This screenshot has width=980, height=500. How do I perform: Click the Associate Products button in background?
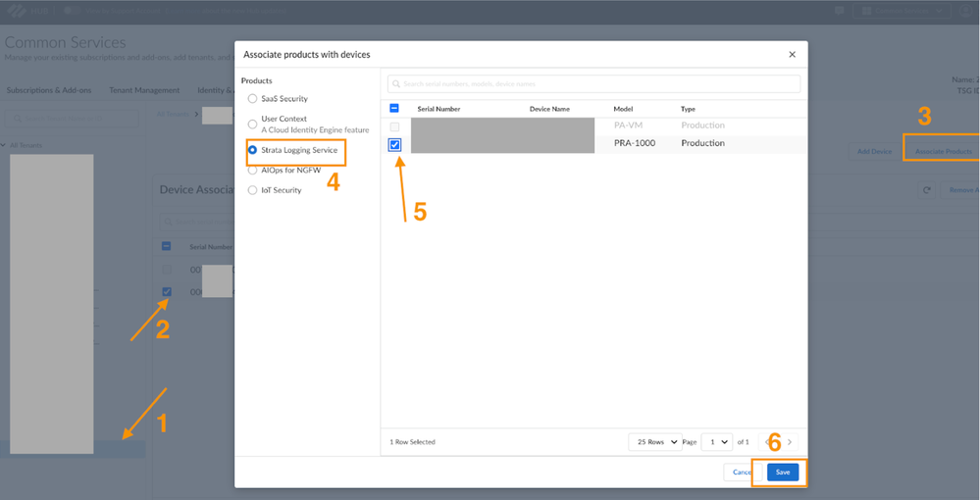pyautogui.click(x=942, y=152)
